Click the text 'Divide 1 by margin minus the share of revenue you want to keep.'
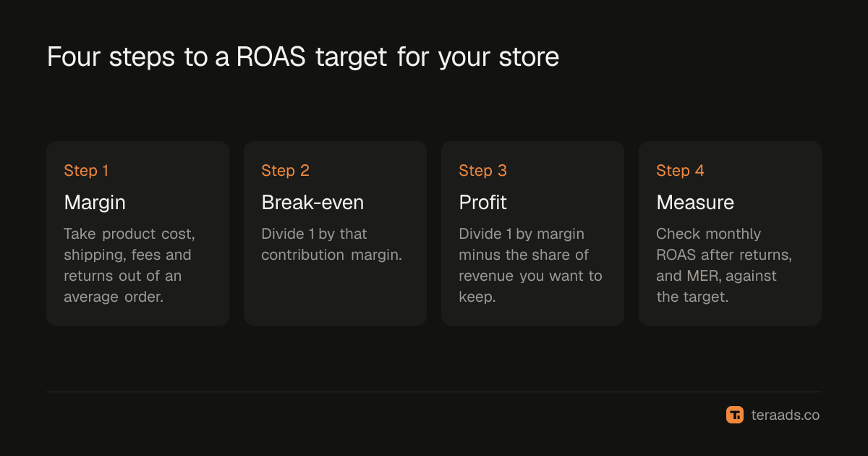868x456 pixels. click(530, 266)
